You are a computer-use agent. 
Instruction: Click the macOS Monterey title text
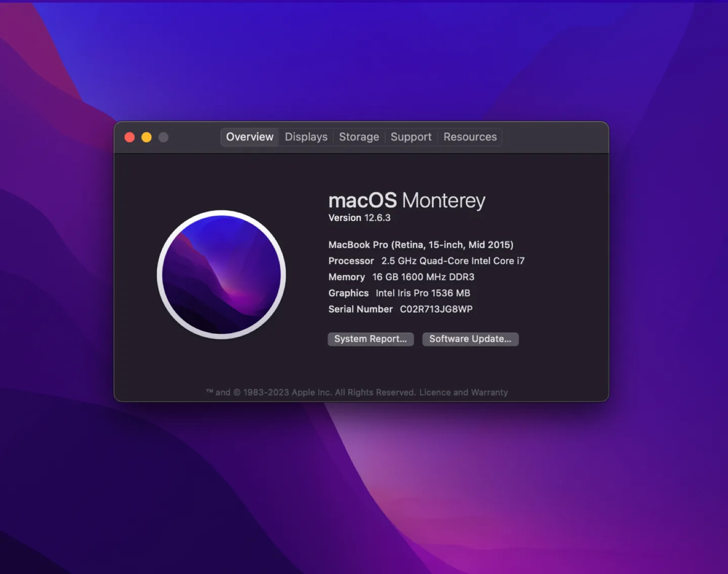(406, 200)
